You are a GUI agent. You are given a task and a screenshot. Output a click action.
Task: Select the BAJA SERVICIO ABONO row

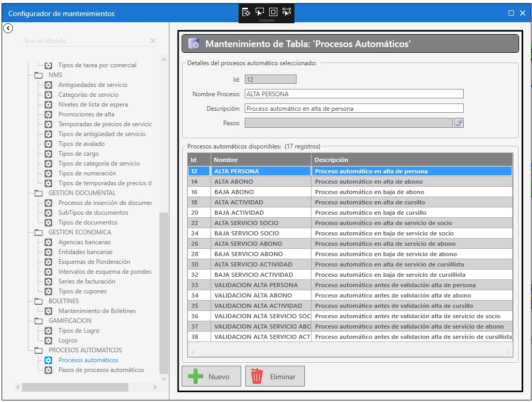pos(350,254)
